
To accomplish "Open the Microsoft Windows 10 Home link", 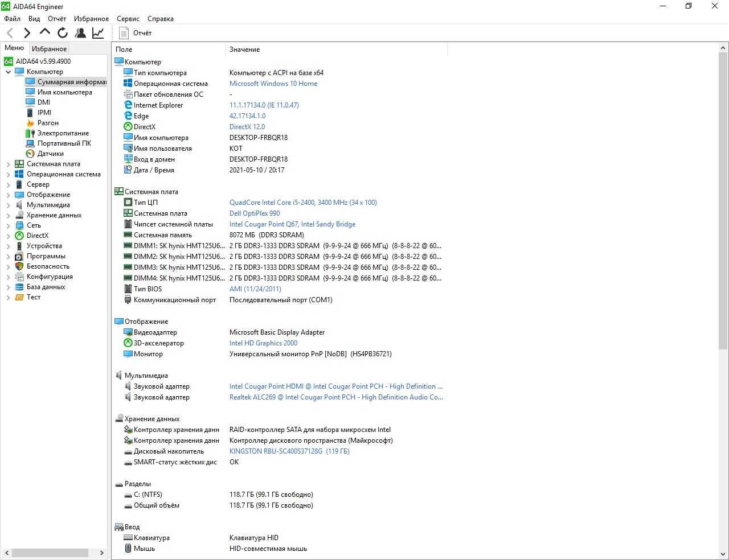I will click(273, 84).
